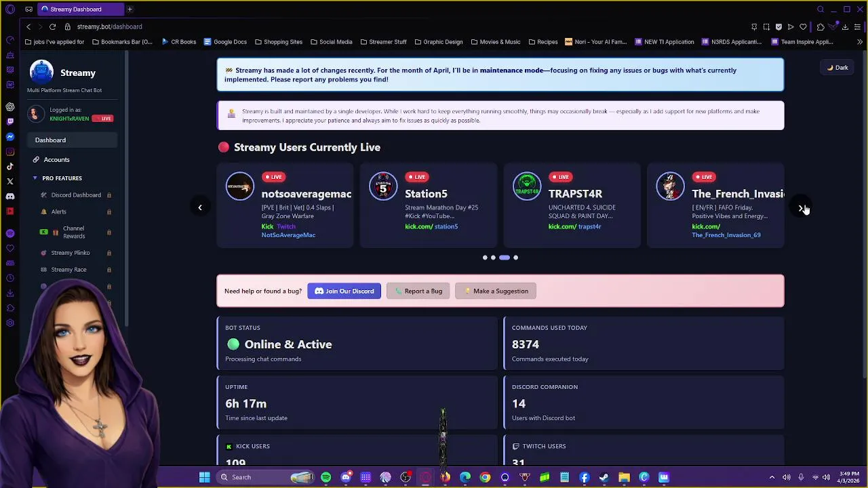The width and height of the screenshot is (868, 488).
Task: Click the Streamy robot logo
Action: click(x=41, y=73)
